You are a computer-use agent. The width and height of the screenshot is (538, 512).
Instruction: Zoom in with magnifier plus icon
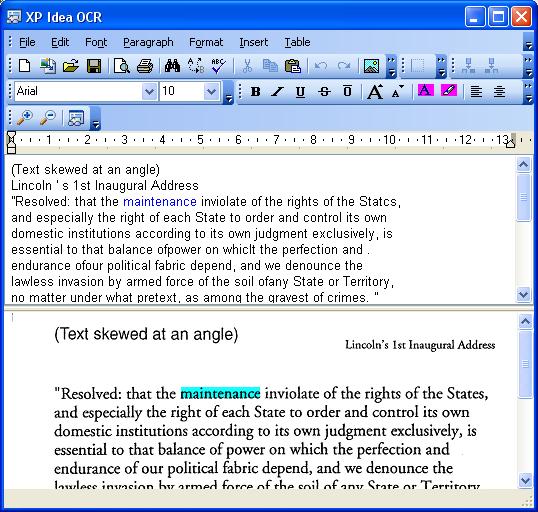[25, 117]
